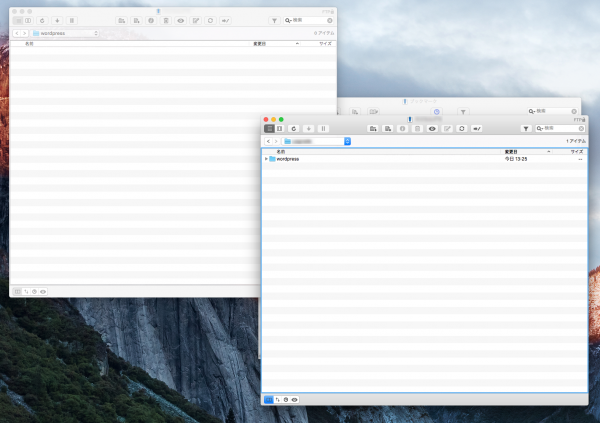Click the synchronize icon in front toolbar
The height and width of the screenshot is (423, 600).
(x=462, y=129)
